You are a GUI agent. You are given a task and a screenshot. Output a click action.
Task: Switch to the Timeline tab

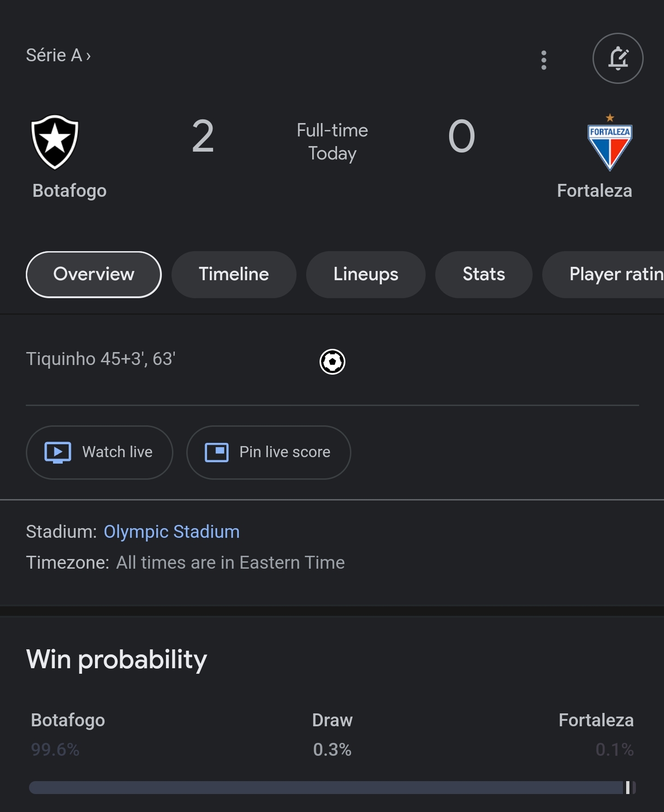(x=234, y=274)
